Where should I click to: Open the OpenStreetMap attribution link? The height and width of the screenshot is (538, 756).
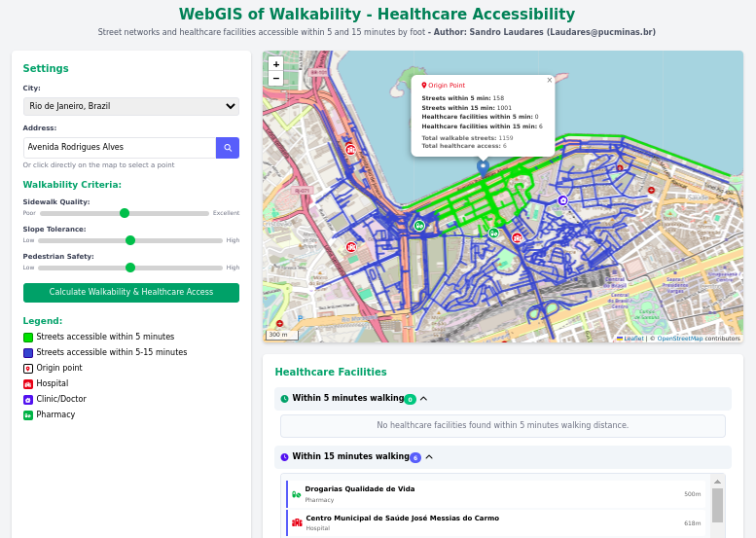click(x=679, y=339)
